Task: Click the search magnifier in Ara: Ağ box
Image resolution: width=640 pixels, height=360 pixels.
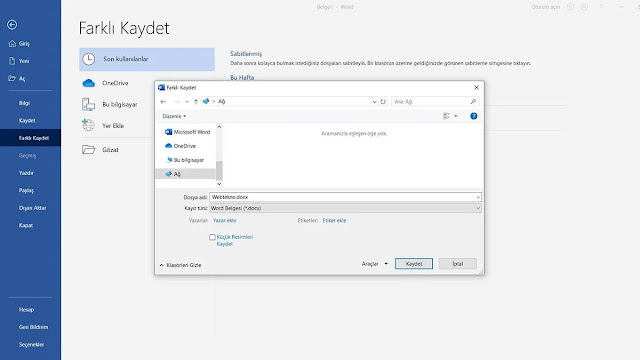Action: [473, 102]
